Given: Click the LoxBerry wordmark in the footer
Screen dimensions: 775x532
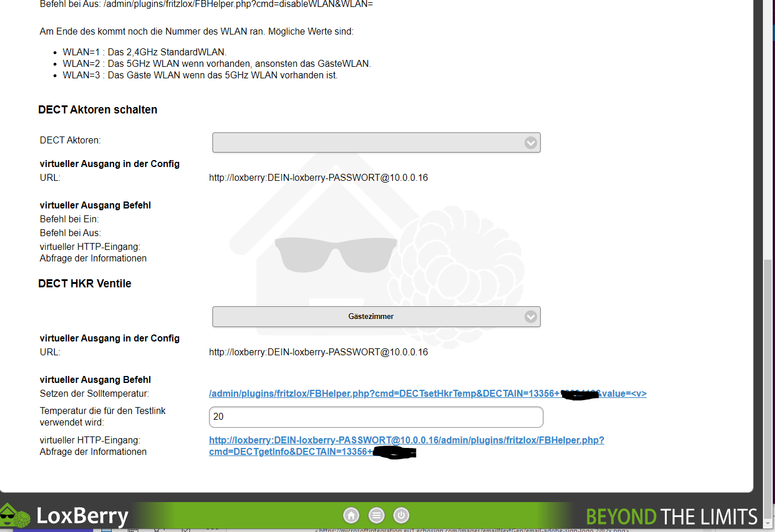Looking at the screenshot, I should 82,516.
